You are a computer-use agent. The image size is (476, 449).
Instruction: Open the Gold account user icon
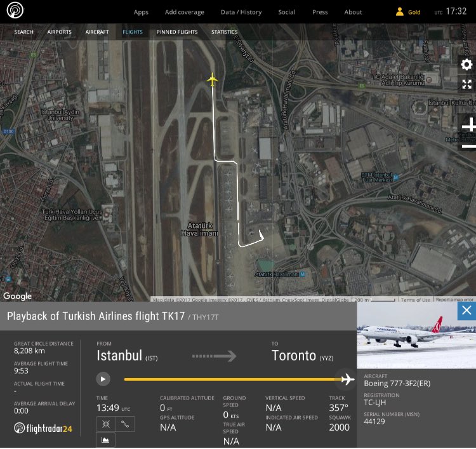pyautogui.click(x=400, y=12)
